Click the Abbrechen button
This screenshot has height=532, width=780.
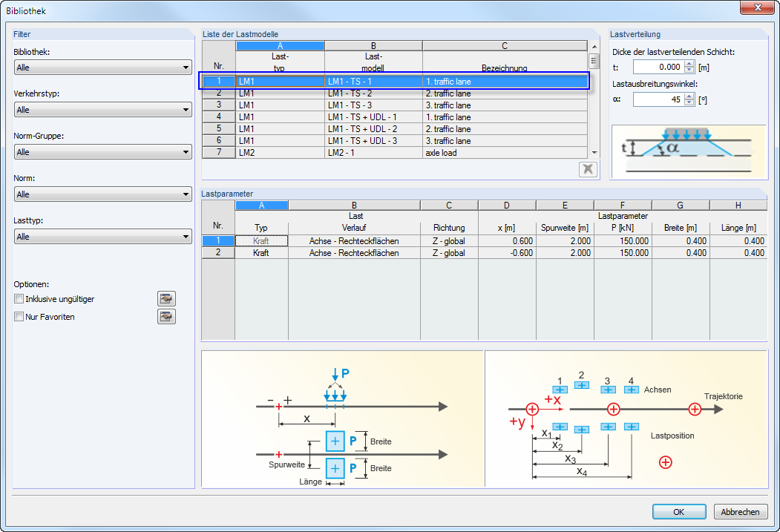click(x=740, y=512)
